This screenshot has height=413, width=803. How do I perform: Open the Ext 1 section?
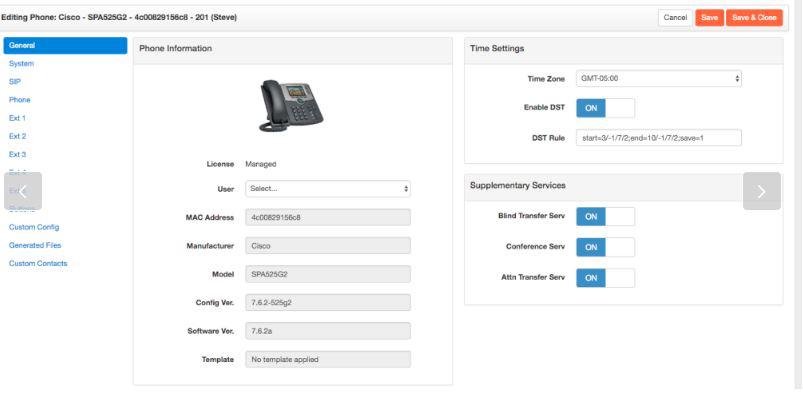tap(17, 118)
